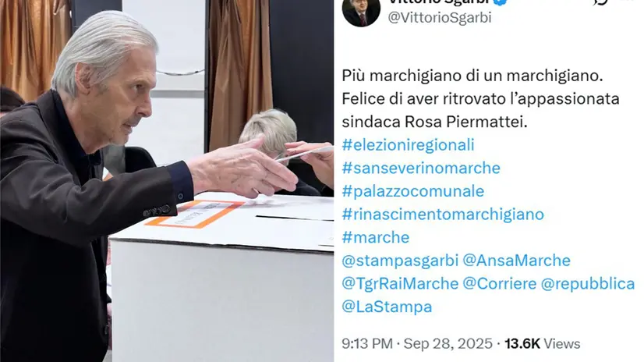Screen dimensions: 644x362
Task: Open the @VittorioSgarbi handle
Action: click(440, 18)
